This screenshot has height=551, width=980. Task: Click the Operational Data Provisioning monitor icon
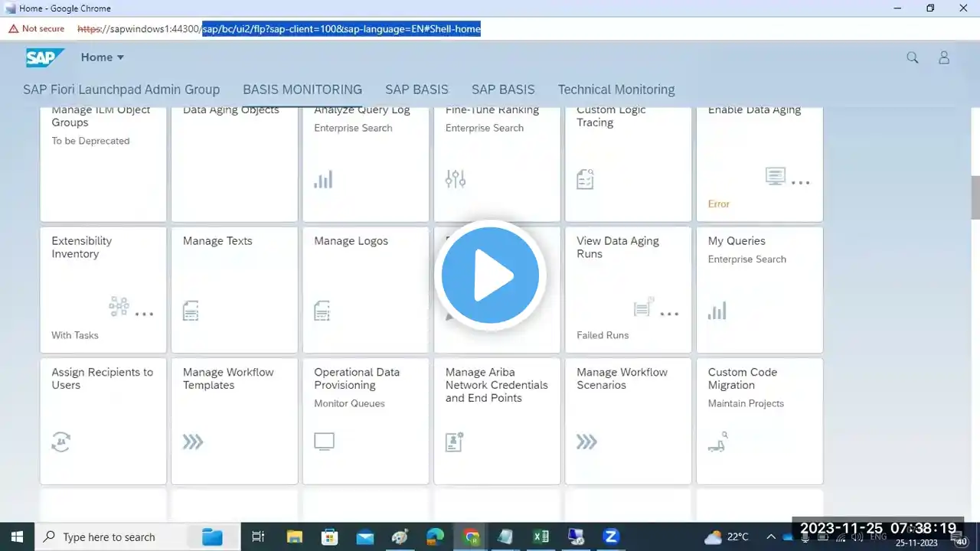coord(325,442)
